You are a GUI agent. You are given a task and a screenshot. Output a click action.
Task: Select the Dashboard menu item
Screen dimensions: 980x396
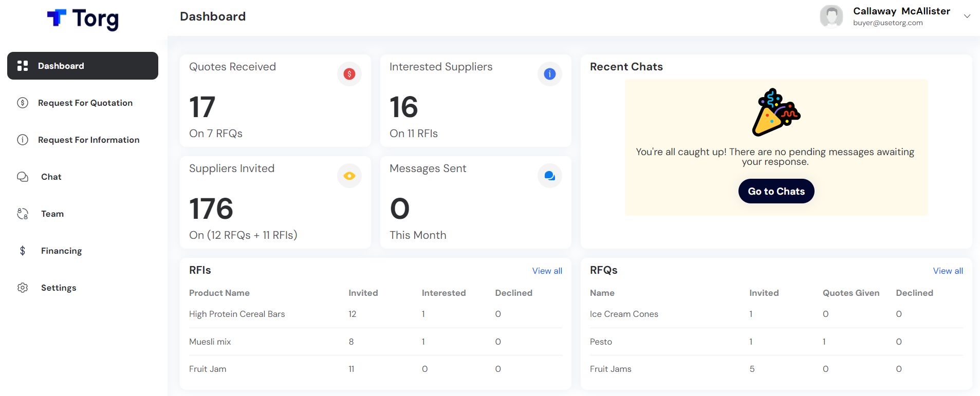pos(83,66)
